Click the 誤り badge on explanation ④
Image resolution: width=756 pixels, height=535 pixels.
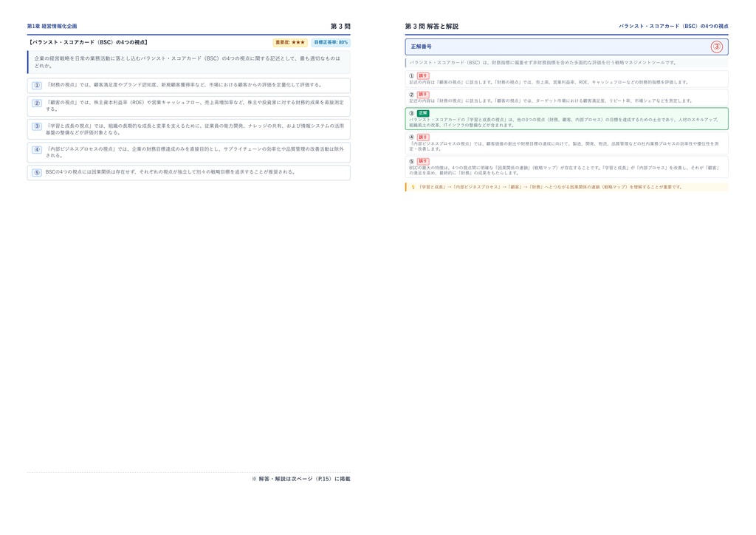click(423, 137)
